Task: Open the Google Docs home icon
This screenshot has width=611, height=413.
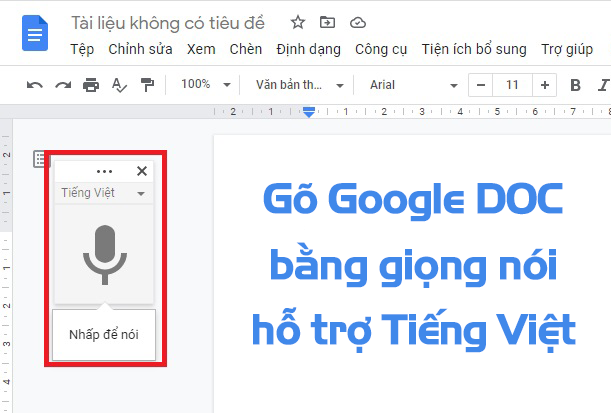Action: [x=35, y=33]
